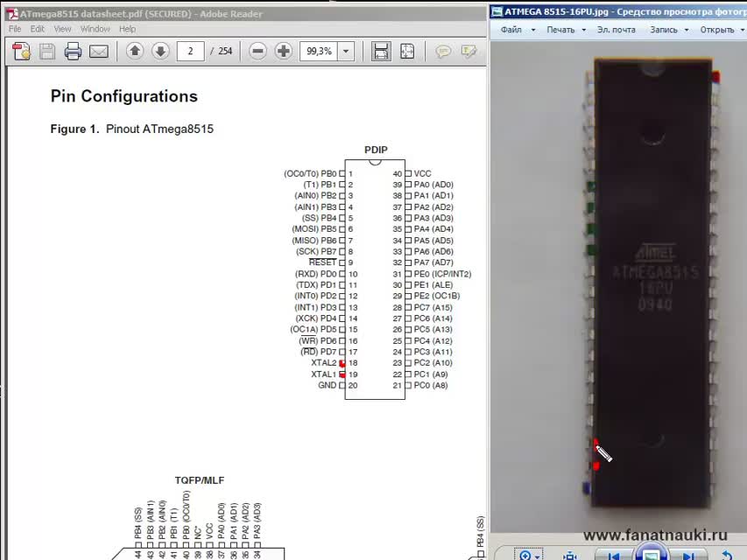Click the 'GND' label at pin 20
This screenshot has width=747, height=560.
pyautogui.click(x=328, y=385)
